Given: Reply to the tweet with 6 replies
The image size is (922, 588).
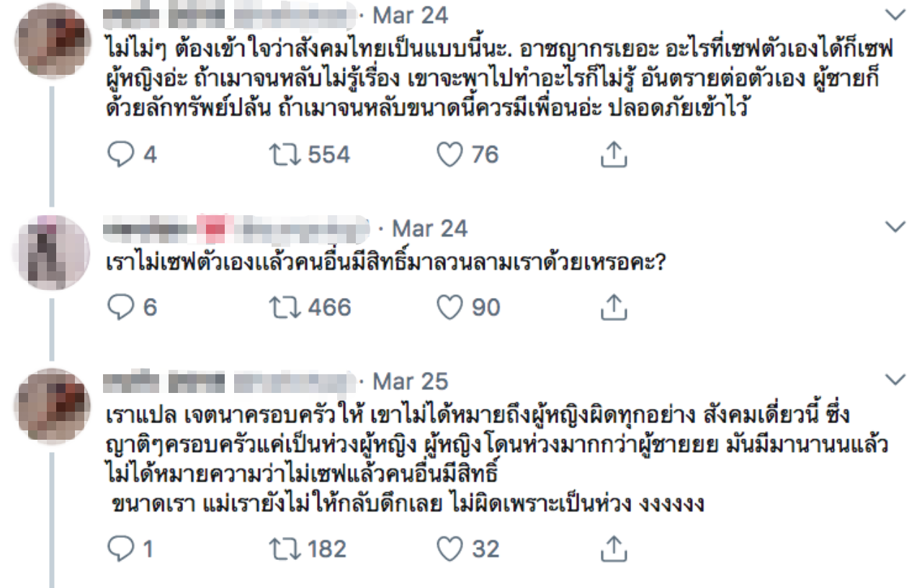Looking at the screenshot, I should pyautogui.click(x=119, y=307).
